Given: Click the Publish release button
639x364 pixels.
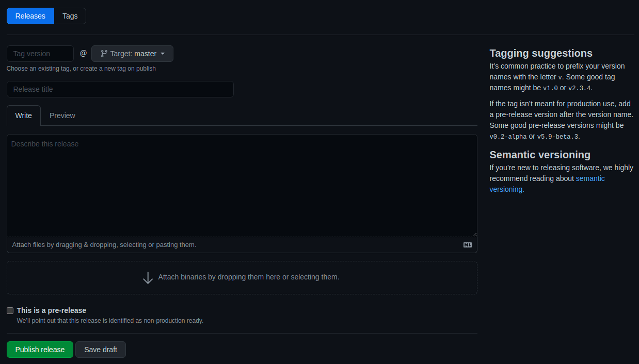Looking at the screenshot, I should 40,350.
